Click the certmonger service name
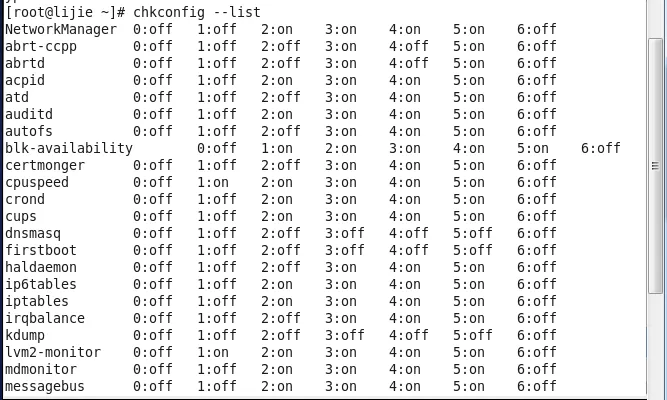The height and width of the screenshot is (400, 667). tap(44, 165)
